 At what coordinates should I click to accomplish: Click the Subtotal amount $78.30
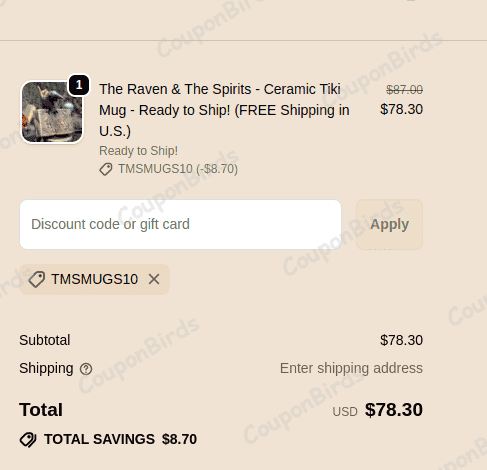[x=401, y=340]
